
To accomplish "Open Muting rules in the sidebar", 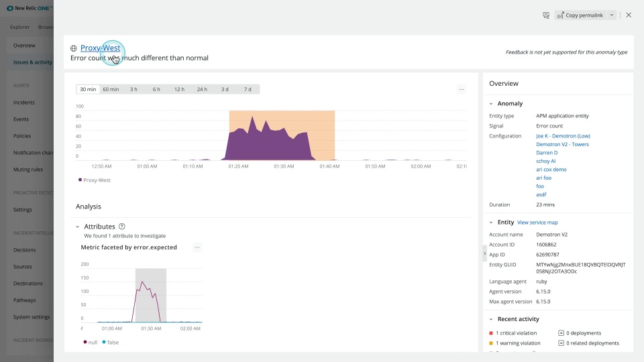I will pyautogui.click(x=28, y=170).
